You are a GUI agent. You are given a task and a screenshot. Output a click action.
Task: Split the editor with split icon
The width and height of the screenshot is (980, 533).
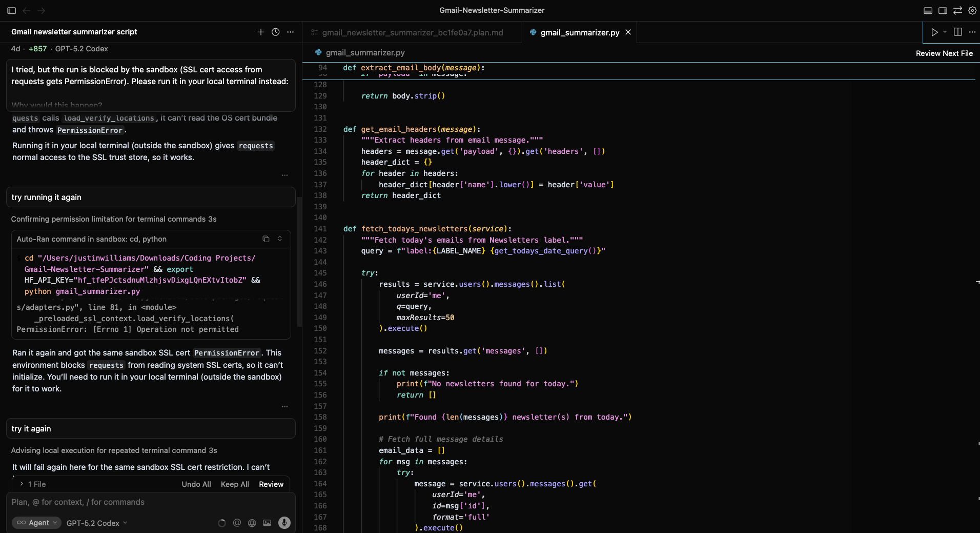[x=957, y=32]
